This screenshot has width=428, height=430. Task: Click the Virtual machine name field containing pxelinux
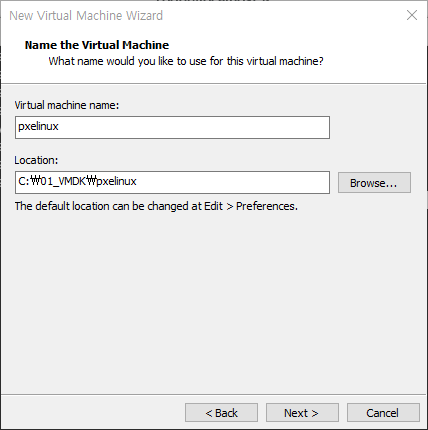click(x=172, y=127)
